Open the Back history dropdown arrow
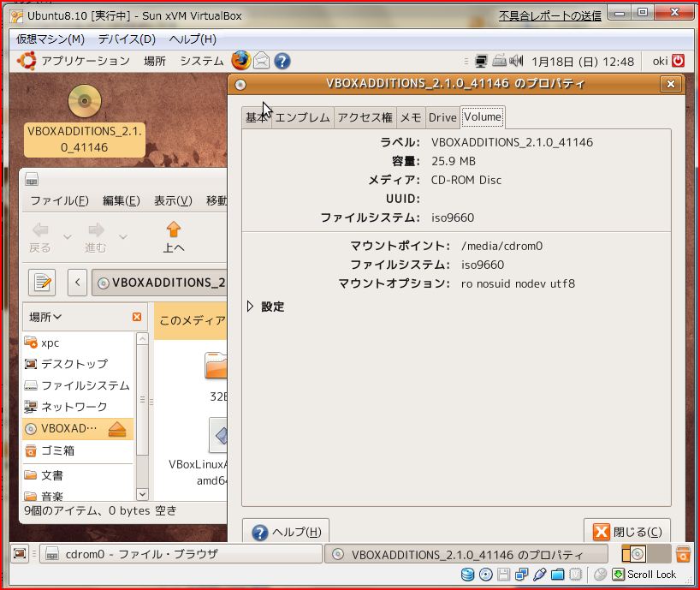This screenshot has width=700, height=590. pos(68,236)
